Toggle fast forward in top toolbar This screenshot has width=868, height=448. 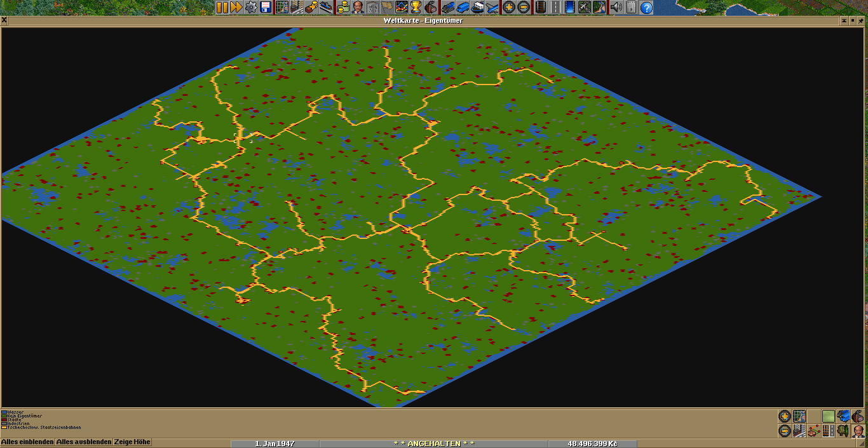tap(236, 8)
